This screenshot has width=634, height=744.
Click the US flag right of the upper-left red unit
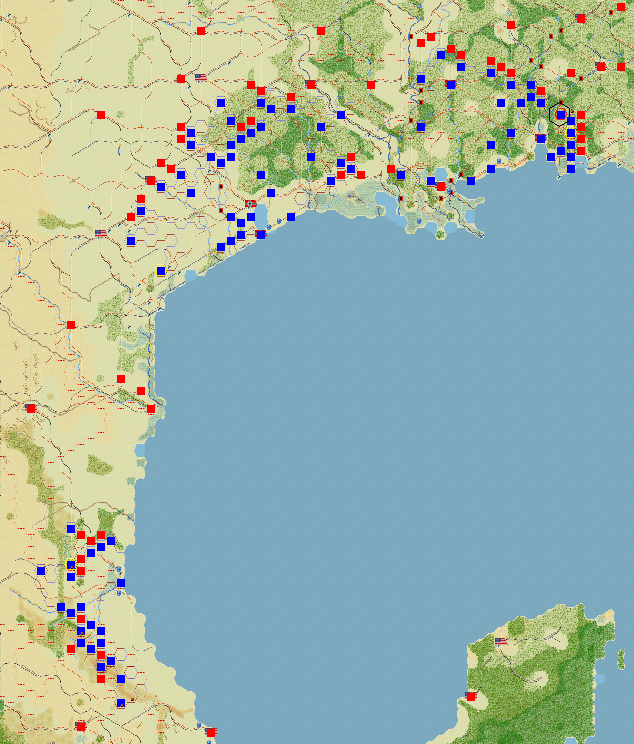point(201,77)
